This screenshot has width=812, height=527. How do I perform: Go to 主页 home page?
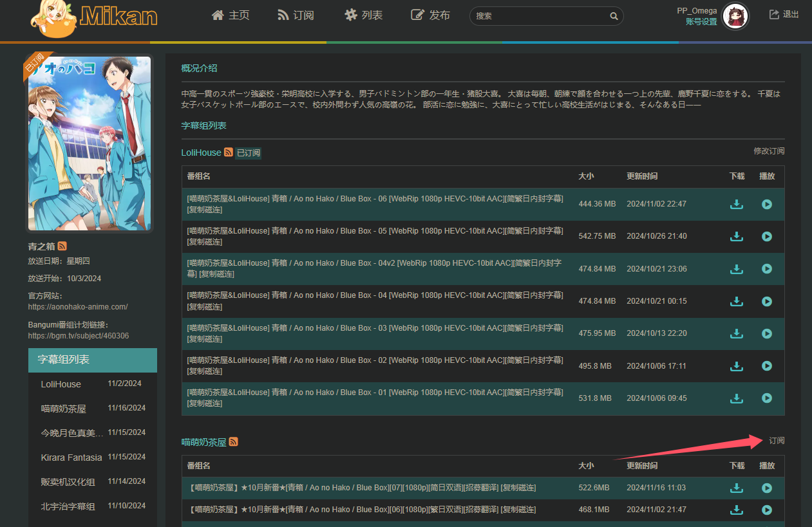coord(231,15)
